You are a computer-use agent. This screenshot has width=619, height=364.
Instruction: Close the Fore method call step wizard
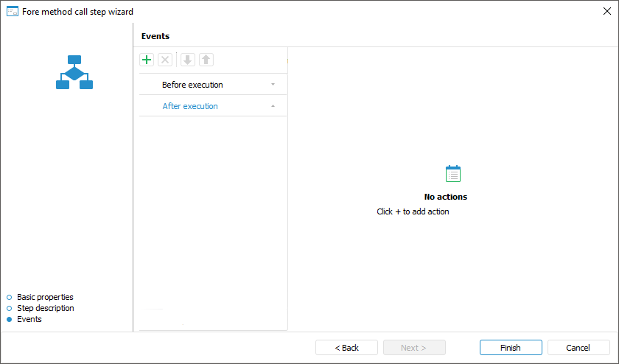tap(606, 11)
